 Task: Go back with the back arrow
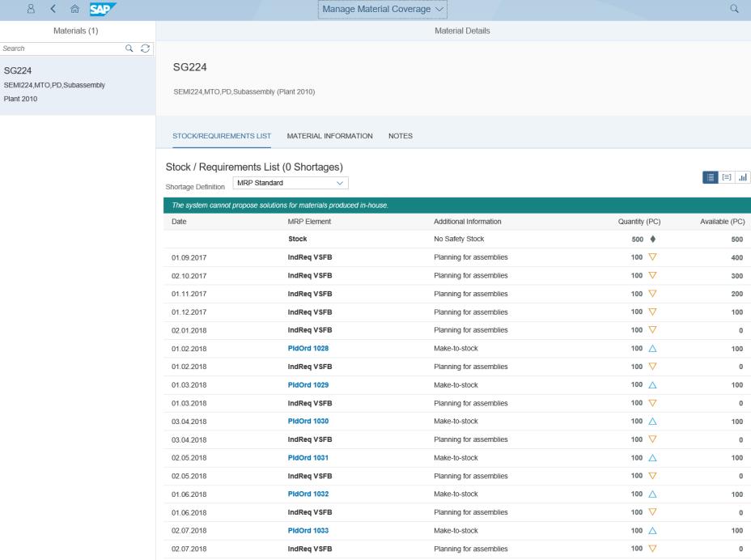pos(53,9)
